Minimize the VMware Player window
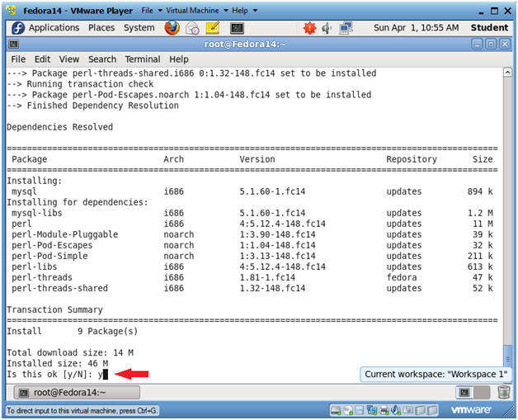 click(482, 12)
